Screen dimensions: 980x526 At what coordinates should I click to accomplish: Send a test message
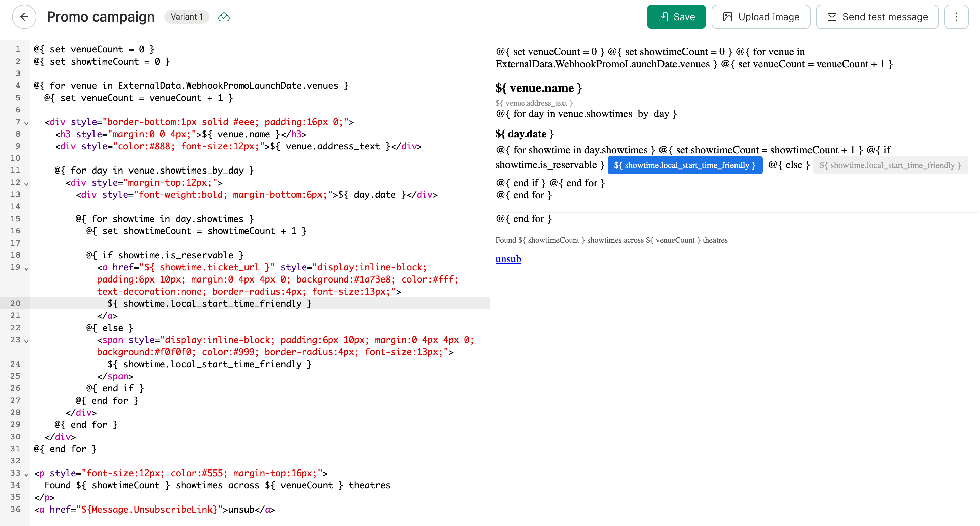(x=877, y=17)
